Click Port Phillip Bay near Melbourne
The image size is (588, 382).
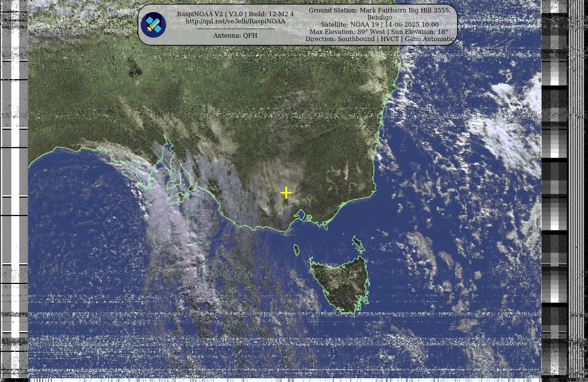(x=300, y=215)
